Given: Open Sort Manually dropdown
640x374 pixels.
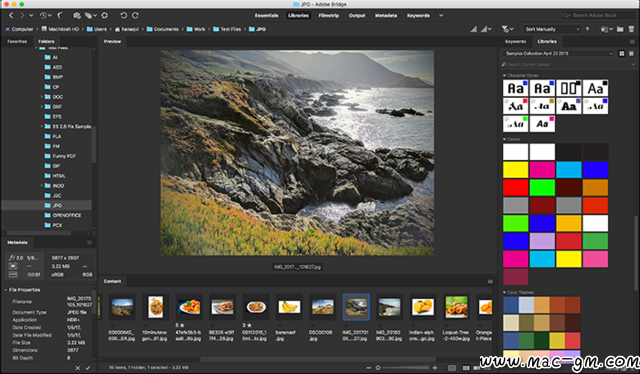Looking at the screenshot, I should (552, 29).
